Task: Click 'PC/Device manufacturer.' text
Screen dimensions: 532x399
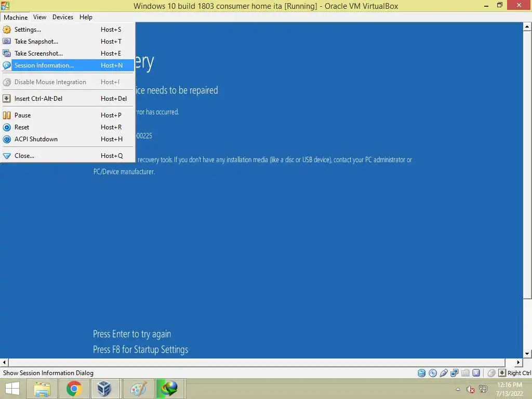Action: tap(124, 171)
